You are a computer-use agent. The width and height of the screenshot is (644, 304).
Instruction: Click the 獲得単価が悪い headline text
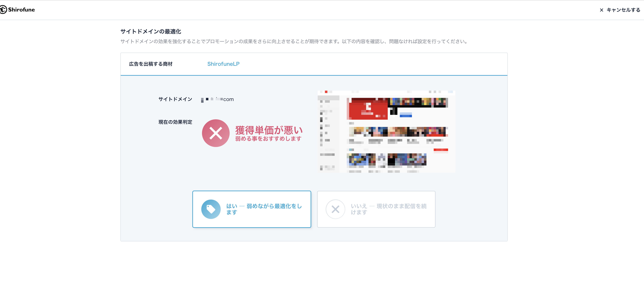tap(269, 130)
